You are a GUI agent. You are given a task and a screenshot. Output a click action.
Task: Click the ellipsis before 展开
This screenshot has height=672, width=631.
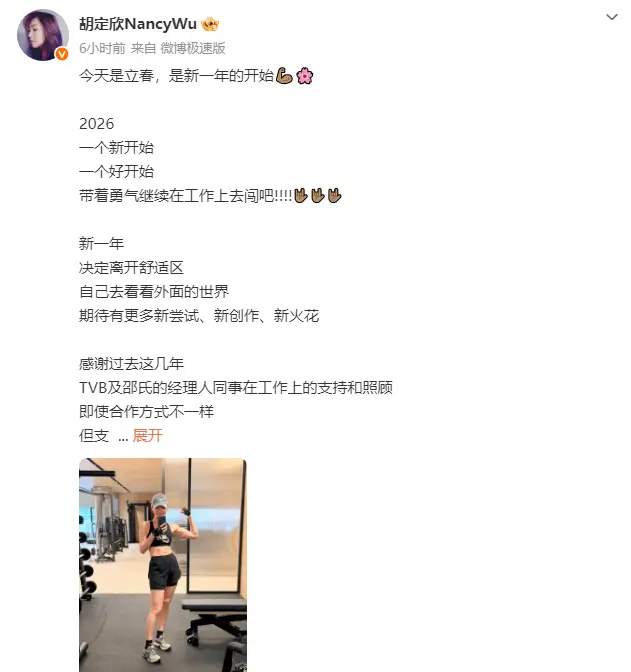tap(123, 438)
